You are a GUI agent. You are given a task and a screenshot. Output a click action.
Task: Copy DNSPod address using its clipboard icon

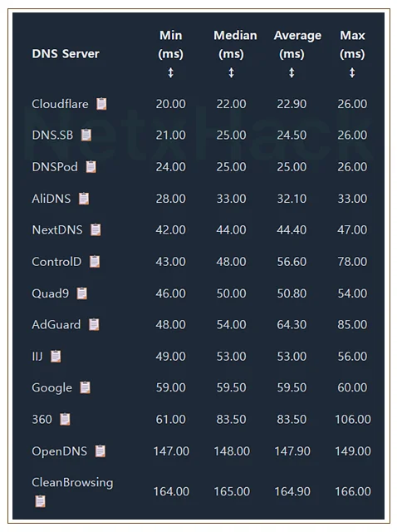pos(91,166)
